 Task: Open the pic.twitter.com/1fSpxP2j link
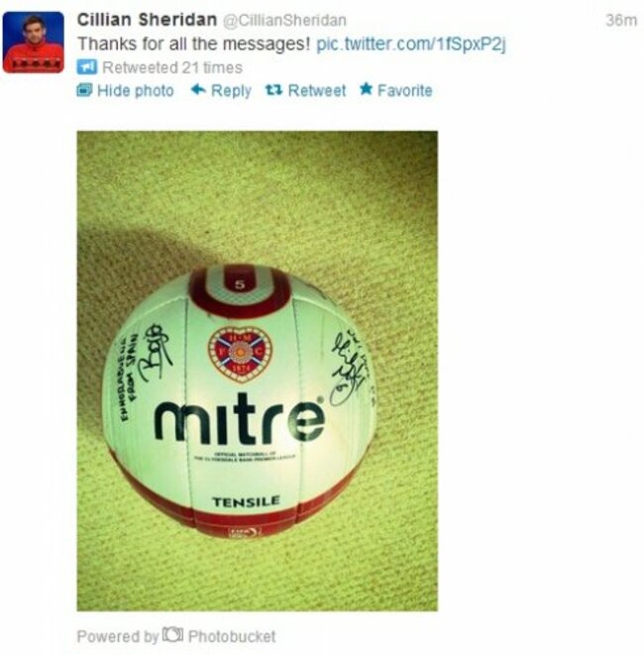tap(411, 44)
